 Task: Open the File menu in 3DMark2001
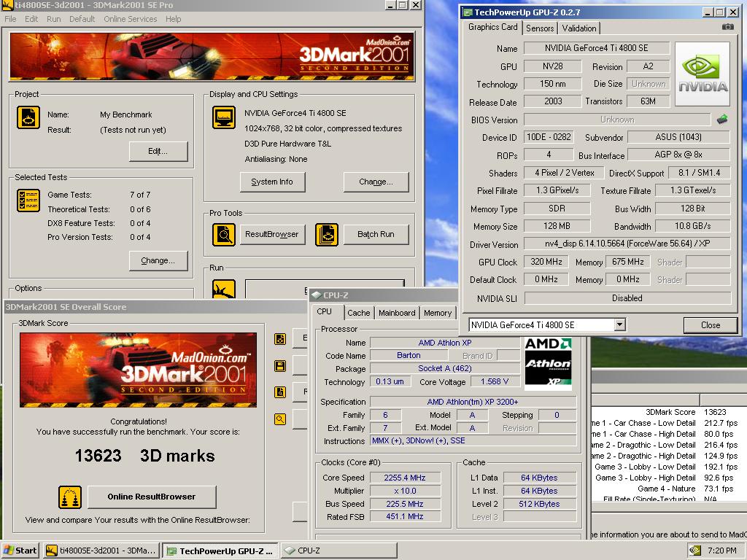click(10, 19)
